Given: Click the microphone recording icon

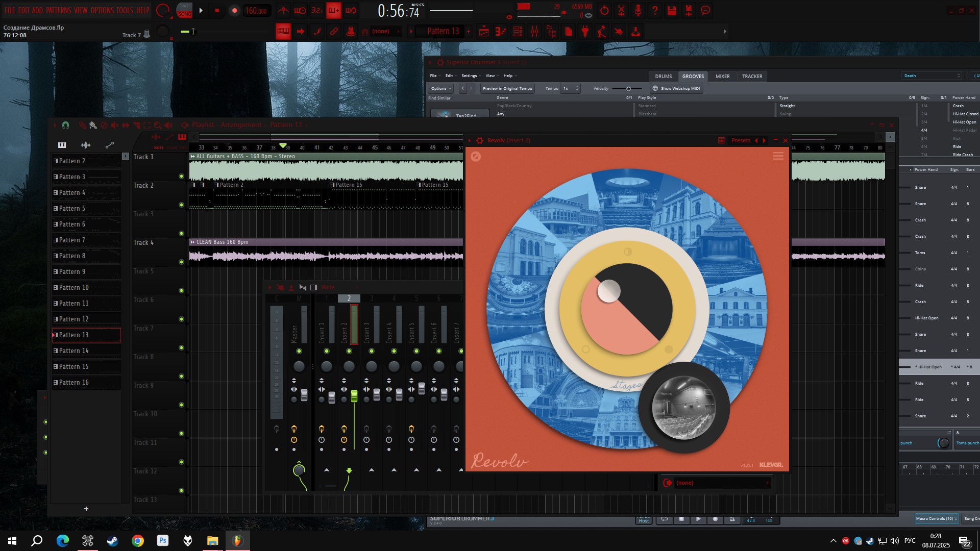Looking at the screenshot, I should click(638, 10).
